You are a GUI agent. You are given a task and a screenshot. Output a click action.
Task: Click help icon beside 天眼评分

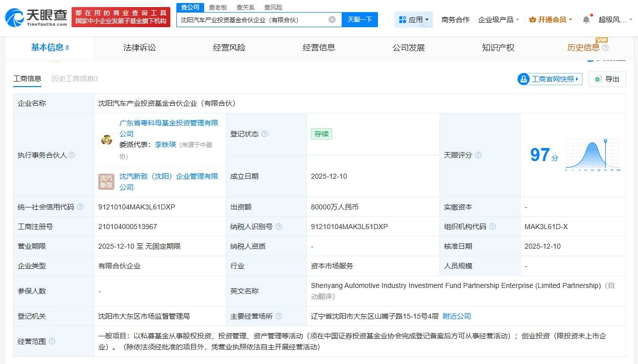[478, 155]
